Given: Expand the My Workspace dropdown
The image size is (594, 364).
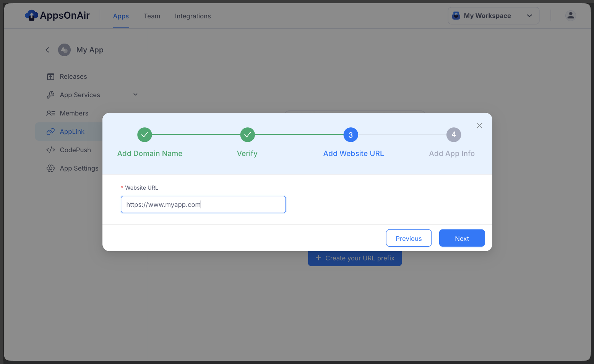Looking at the screenshot, I should tap(493, 16).
